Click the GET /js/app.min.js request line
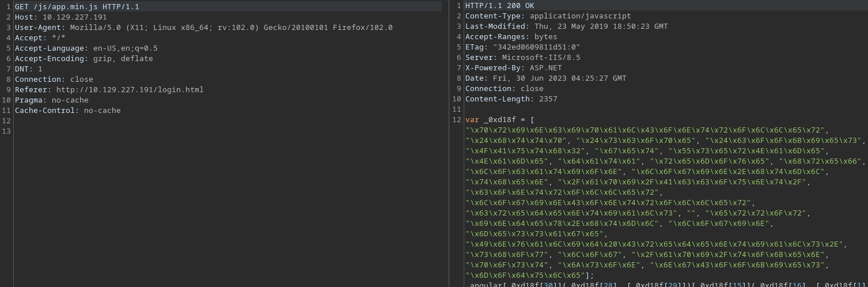 click(77, 7)
